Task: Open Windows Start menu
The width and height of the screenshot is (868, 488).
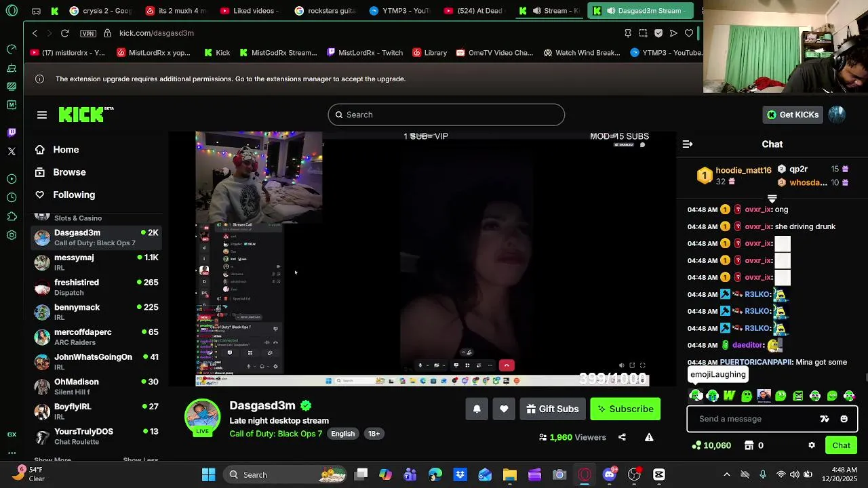Action: [208, 474]
